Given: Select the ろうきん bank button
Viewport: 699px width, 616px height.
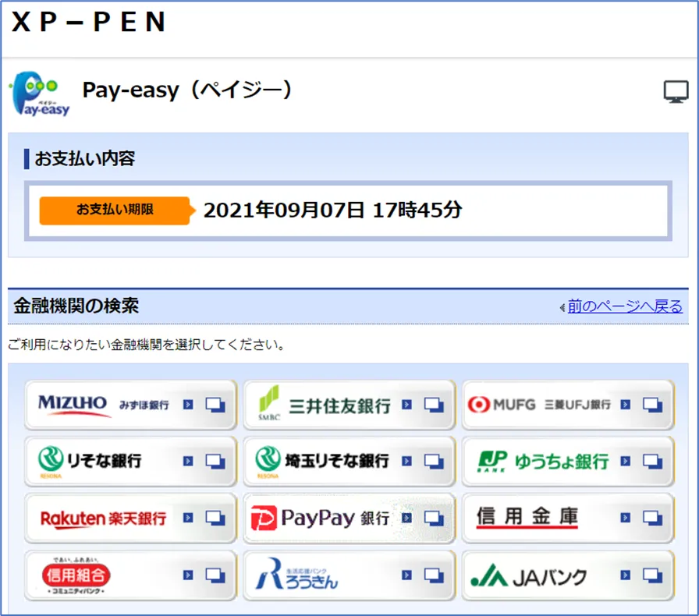Looking at the screenshot, I should (349, 575).
